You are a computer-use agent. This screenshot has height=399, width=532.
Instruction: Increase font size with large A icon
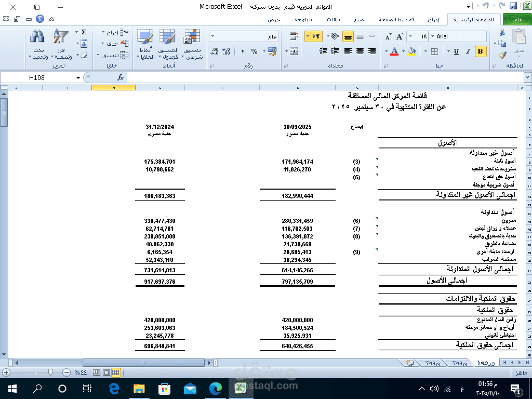pyautogui.click(x=400, y=36)
